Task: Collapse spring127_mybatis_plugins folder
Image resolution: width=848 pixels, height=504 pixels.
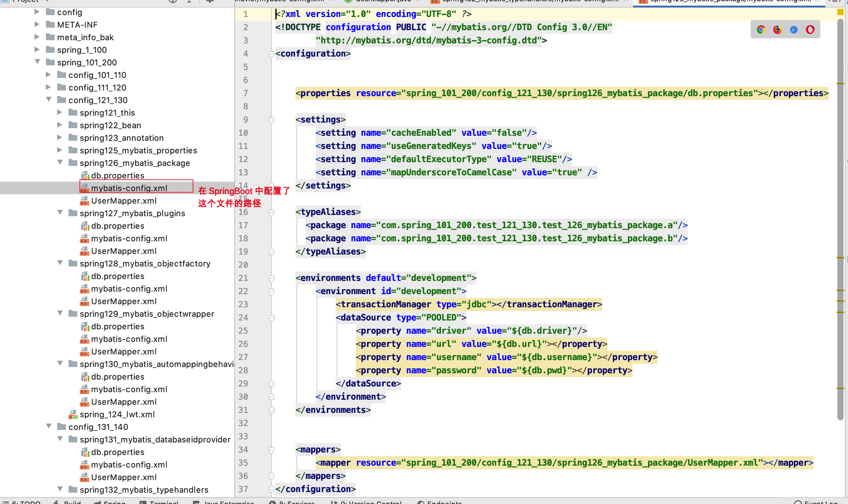Action: pos(60,213)
